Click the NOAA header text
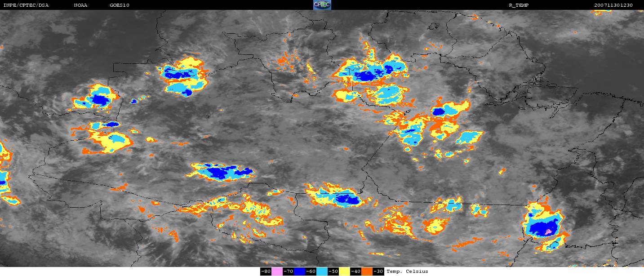This screenshot has height=276, width=644. coord(81,5)
